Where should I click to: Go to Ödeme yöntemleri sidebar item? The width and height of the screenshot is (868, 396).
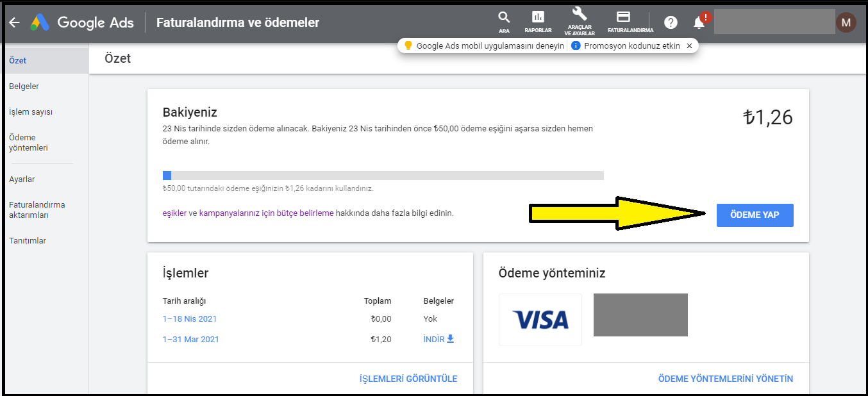pyautogui.click(x=28, y=142)
